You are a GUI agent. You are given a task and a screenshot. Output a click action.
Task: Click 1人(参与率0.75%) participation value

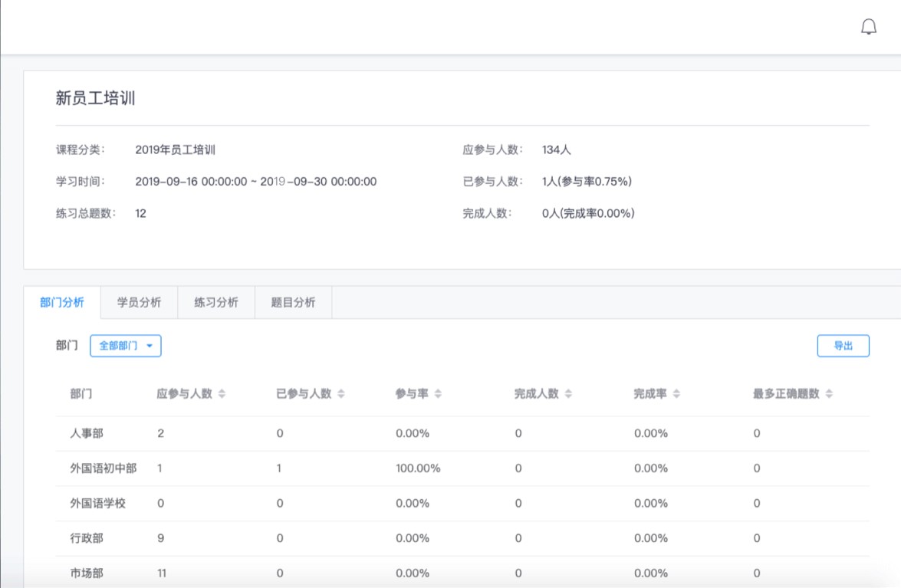(587, 182)
